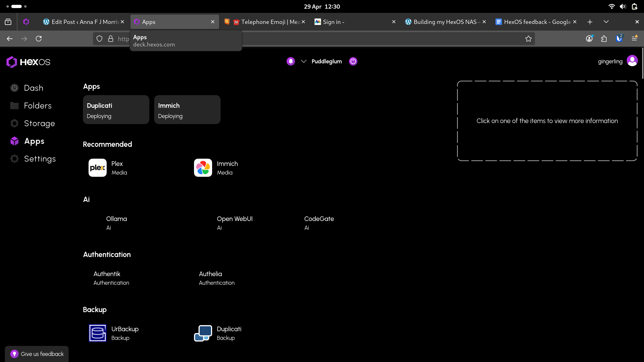Select the Open WebUI app entry
Viewport: 644px width, 362px height.
tap(235, 223)
